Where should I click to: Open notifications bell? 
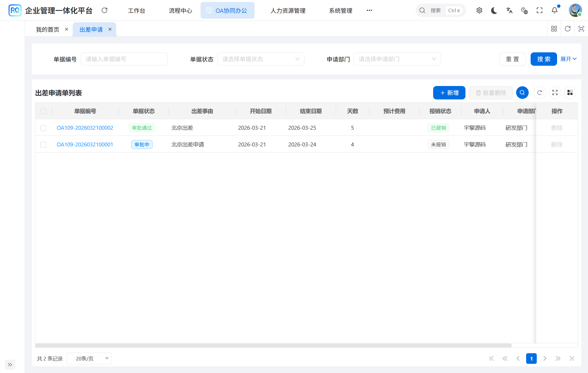coord(555,10)
